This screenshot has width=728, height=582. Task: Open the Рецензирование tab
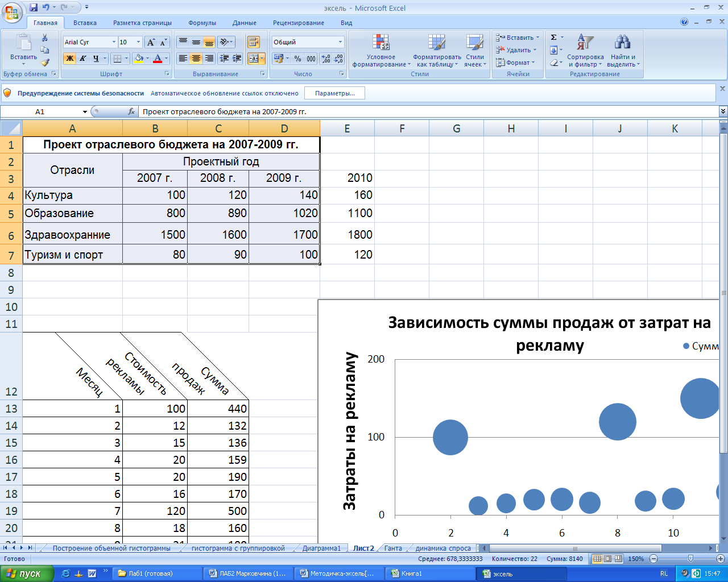point(299,23)
